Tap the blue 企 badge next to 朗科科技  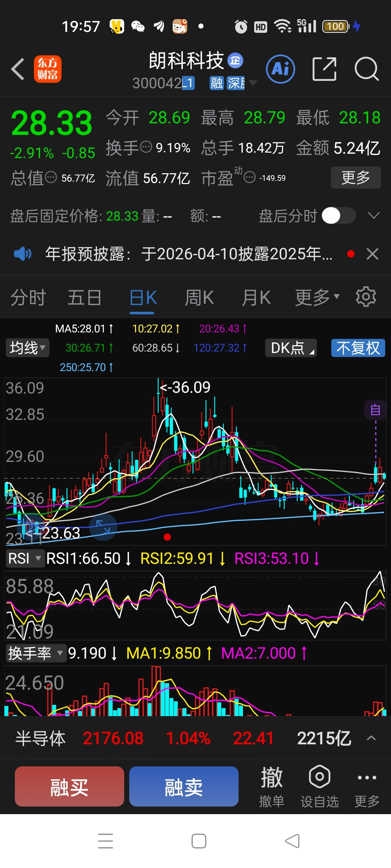pos(235,60)
